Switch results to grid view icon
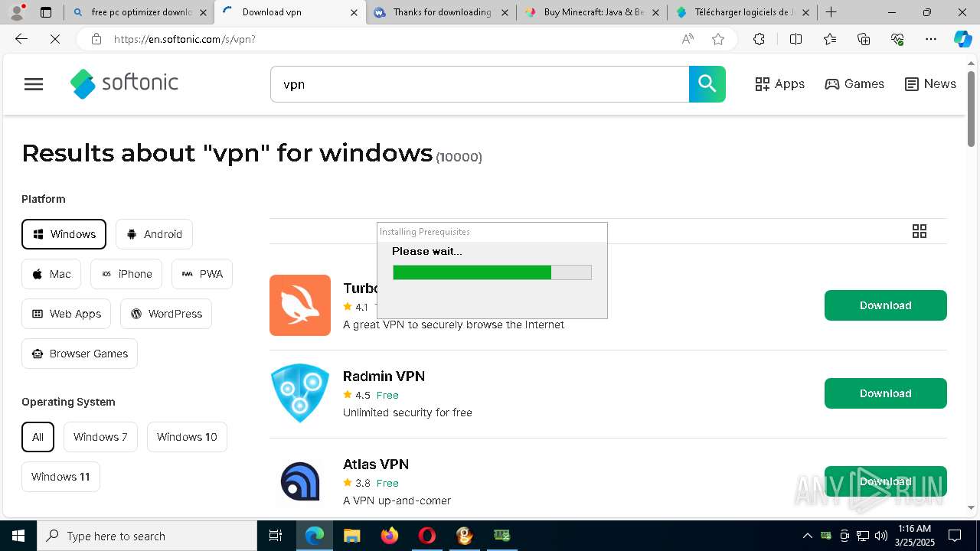 [920, 231]
